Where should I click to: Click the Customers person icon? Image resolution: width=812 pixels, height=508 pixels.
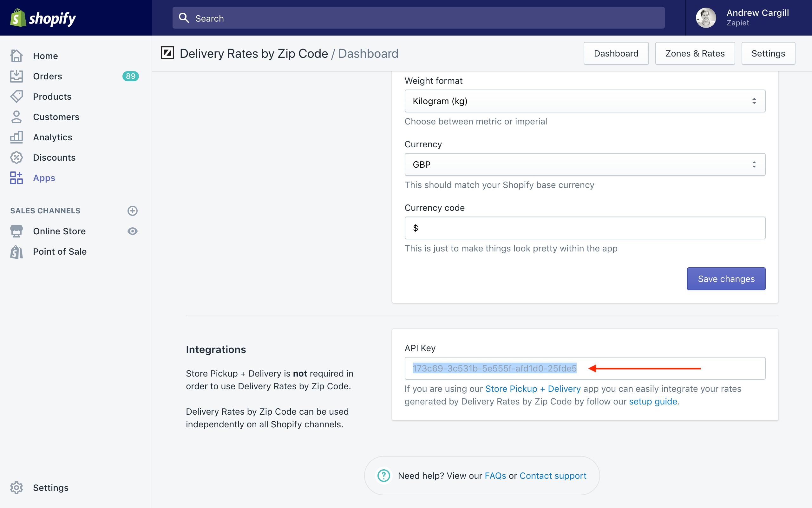(x=16, y=117)
